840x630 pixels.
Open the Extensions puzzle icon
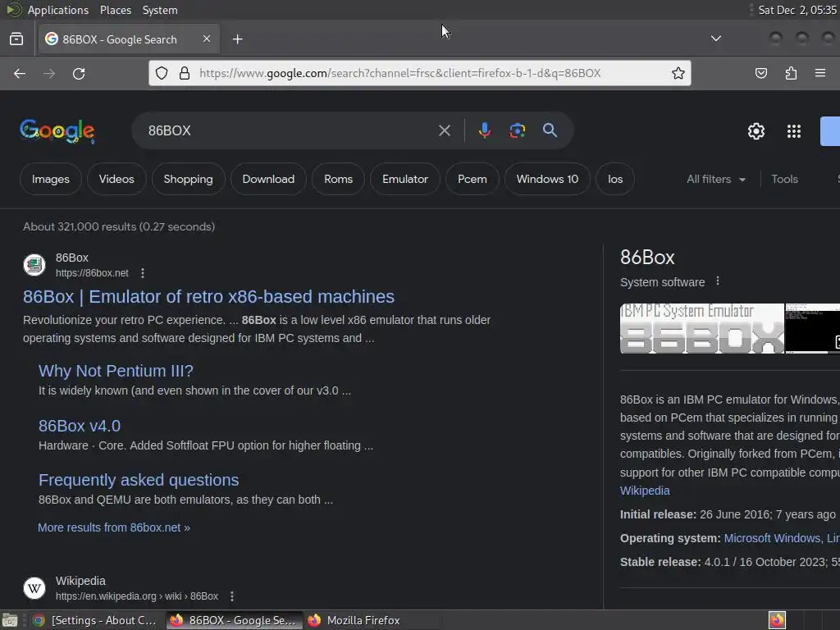[x=792, y=73]
